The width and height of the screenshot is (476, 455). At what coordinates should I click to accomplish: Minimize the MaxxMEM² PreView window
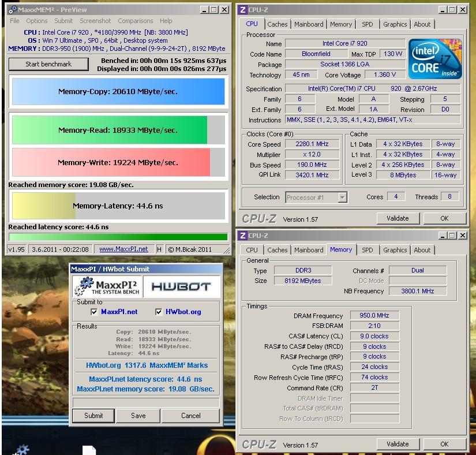(x=205, y=10)
